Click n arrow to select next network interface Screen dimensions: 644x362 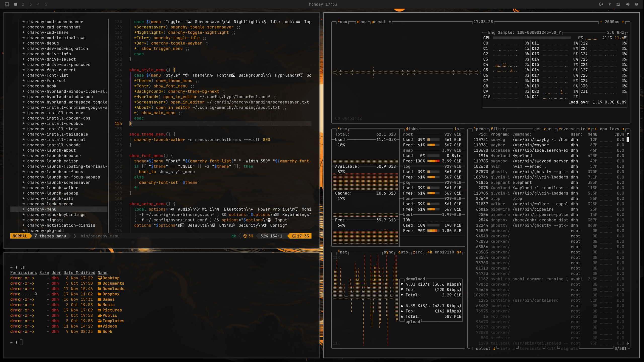459,252
